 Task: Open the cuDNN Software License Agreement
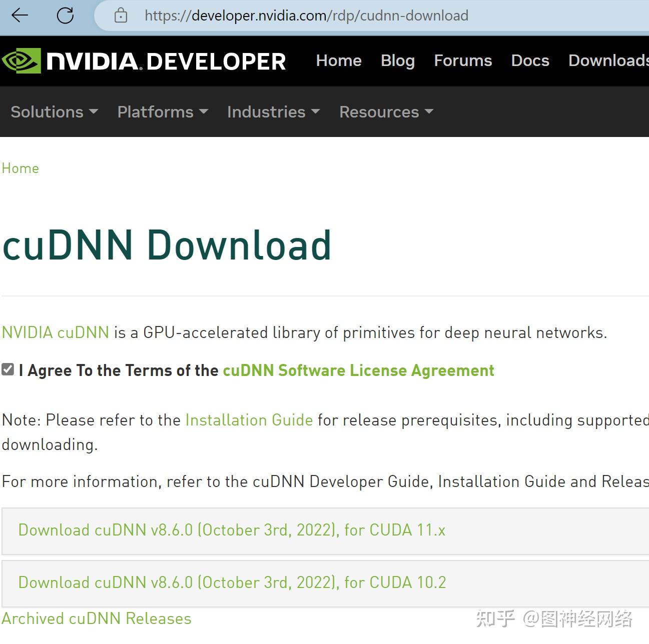point(358,370)
